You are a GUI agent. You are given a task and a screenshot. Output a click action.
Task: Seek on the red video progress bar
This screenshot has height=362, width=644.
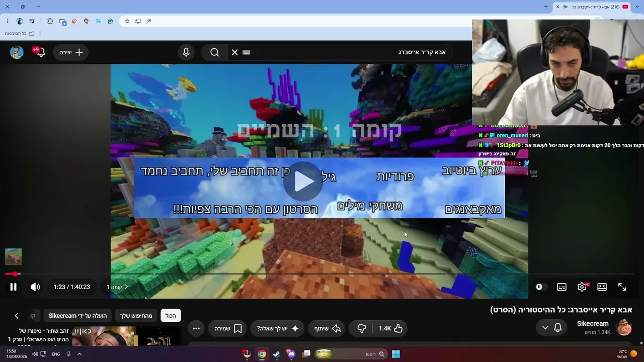(319, 274)
